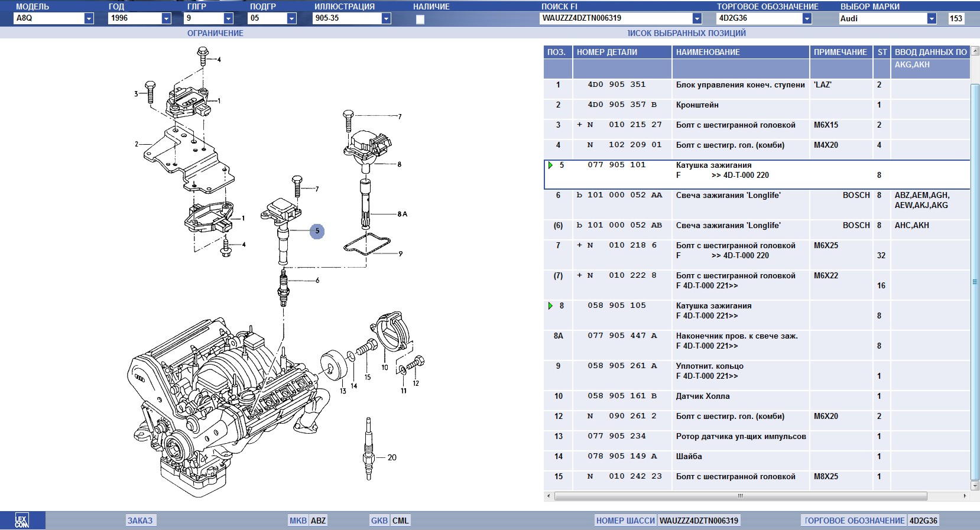Click the НОМЕР ШАССИ button
980x530 pixels.
coord(625,521)
